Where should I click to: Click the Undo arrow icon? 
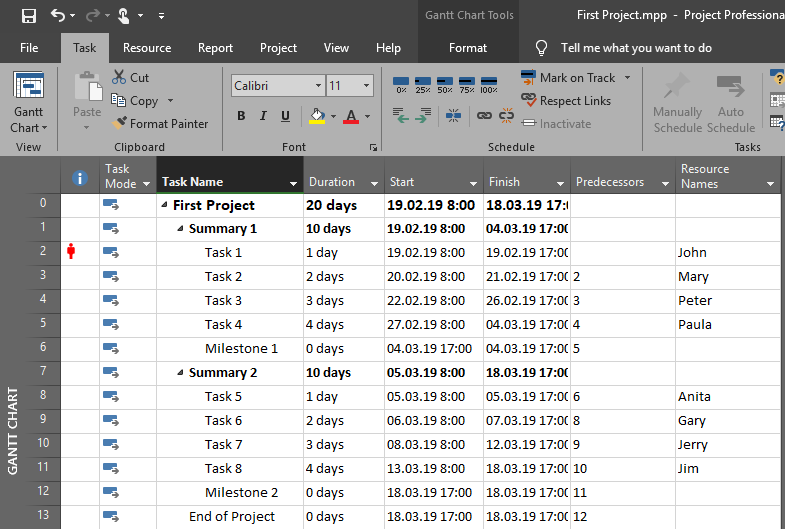[58, 15]
